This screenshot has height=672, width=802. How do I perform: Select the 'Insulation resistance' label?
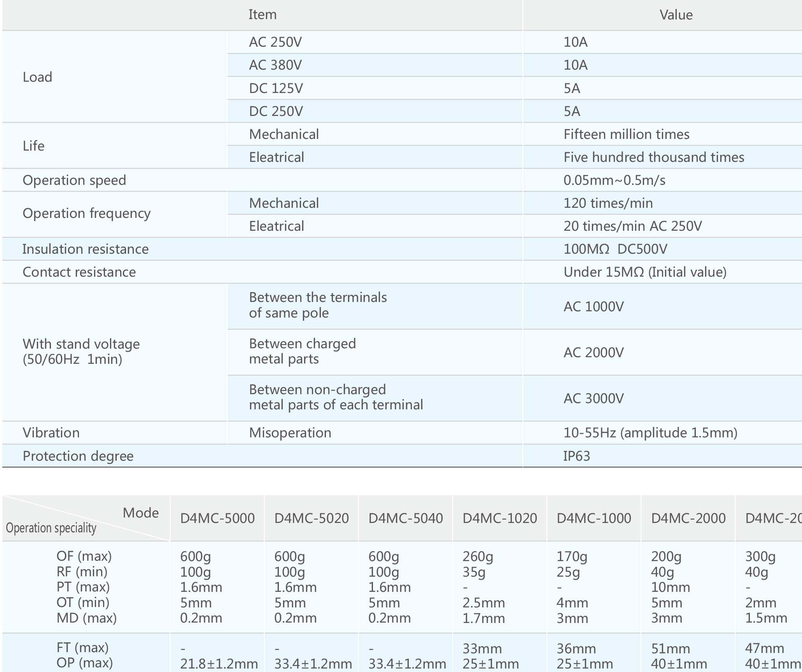tap(86, 249)
